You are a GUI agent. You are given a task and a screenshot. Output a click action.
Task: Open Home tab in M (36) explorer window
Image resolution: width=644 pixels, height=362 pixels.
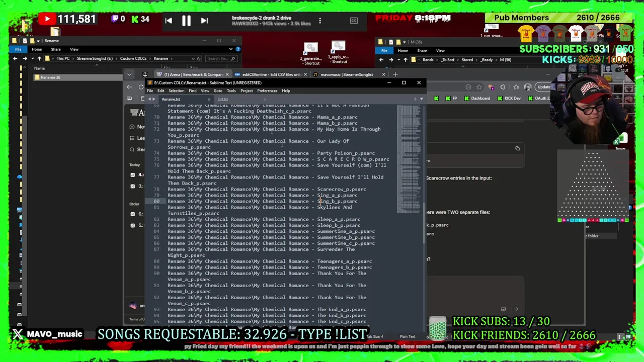click(x=403, y=50)
